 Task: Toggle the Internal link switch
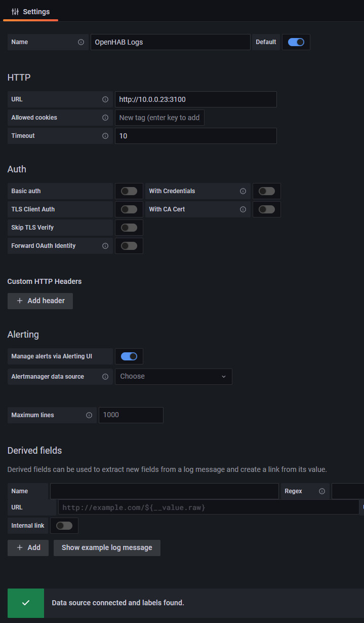click(64, 526)
